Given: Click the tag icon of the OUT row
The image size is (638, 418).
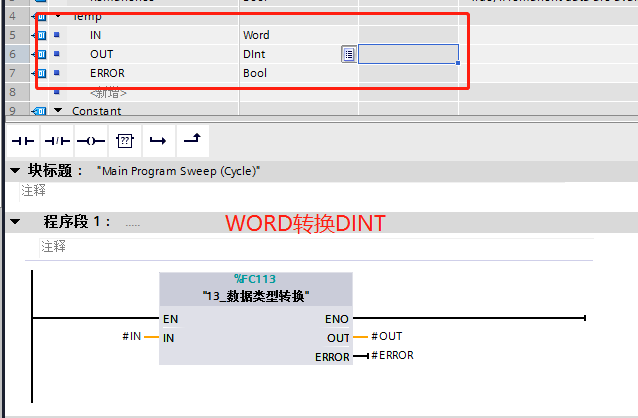Looking at the screenshot, I should 40,54.
